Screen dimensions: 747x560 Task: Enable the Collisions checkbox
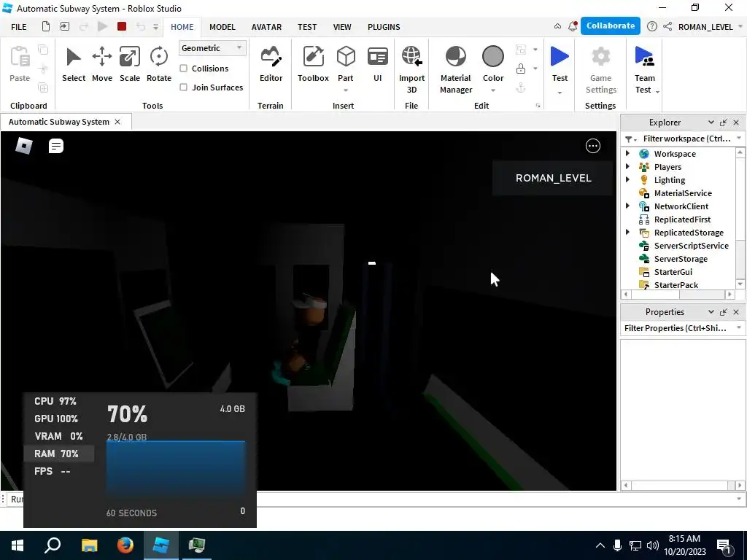183,69
